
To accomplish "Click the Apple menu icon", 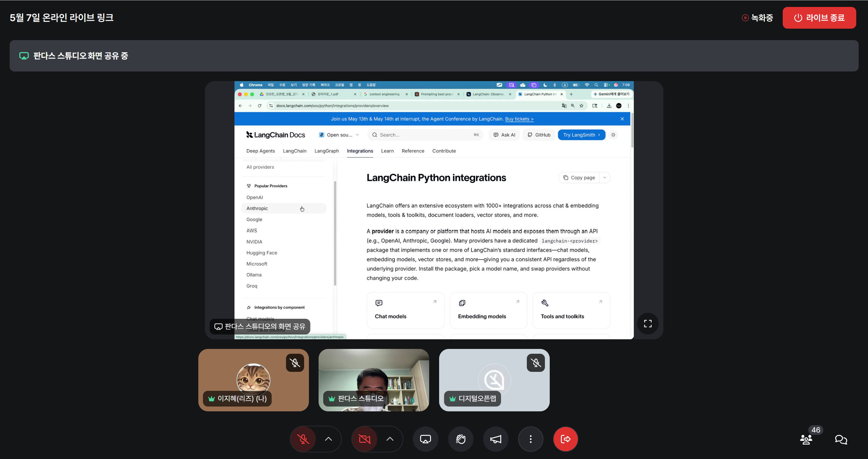I will point(241,85).
